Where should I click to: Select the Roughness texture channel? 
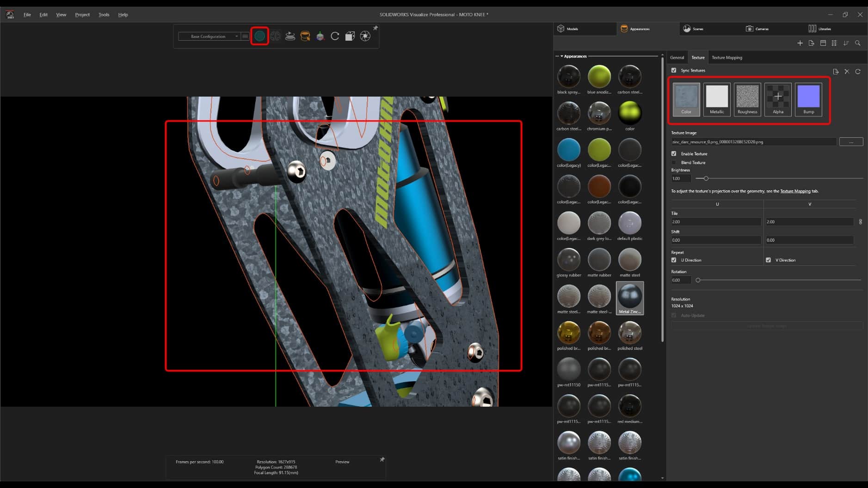pos(747,99)
